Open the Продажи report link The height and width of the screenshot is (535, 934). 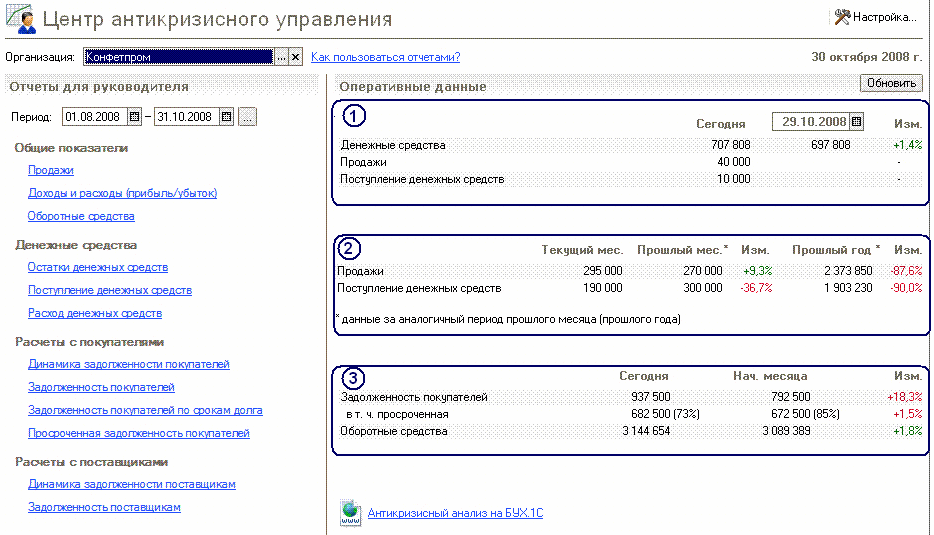click(x=51, y=170)
